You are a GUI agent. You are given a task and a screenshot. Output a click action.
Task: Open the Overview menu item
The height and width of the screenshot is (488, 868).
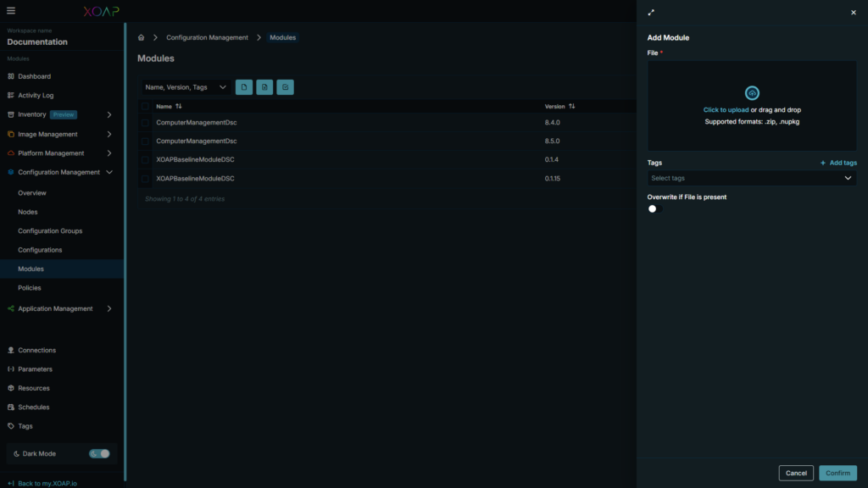32,193
